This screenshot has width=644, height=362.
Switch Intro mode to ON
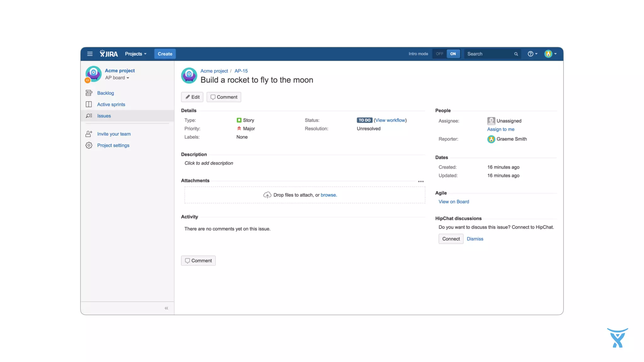pos(453,54)
